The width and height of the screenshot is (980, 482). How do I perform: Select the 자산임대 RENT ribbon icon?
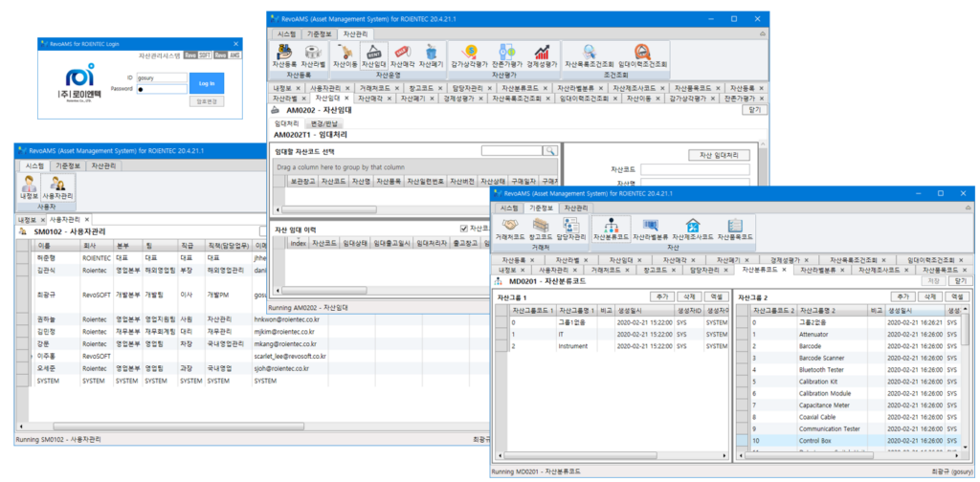[x=374, y=55]
